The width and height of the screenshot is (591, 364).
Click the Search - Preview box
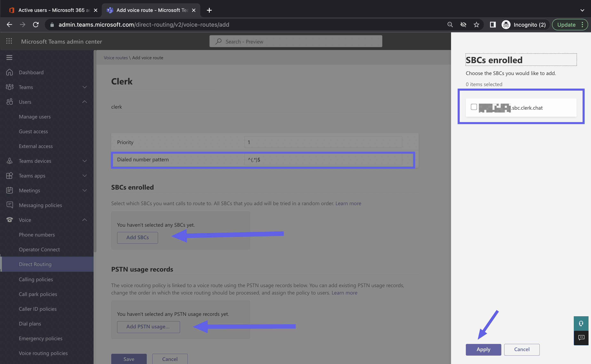[295, 41]
